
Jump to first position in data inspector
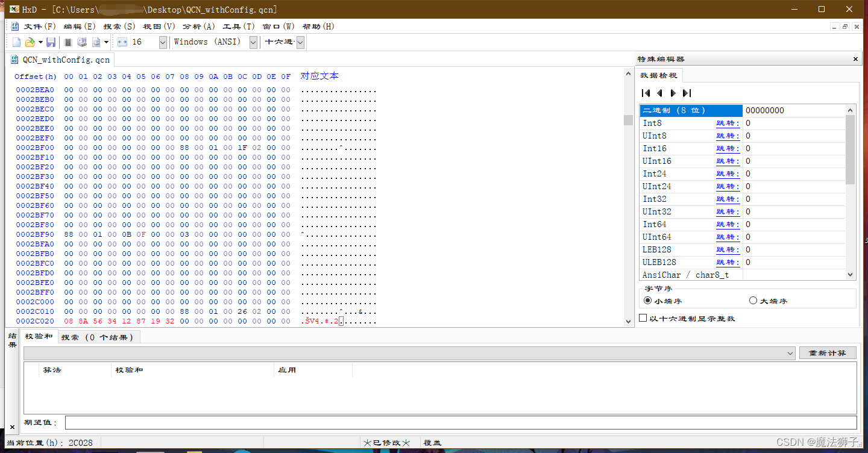click(646, 93)
